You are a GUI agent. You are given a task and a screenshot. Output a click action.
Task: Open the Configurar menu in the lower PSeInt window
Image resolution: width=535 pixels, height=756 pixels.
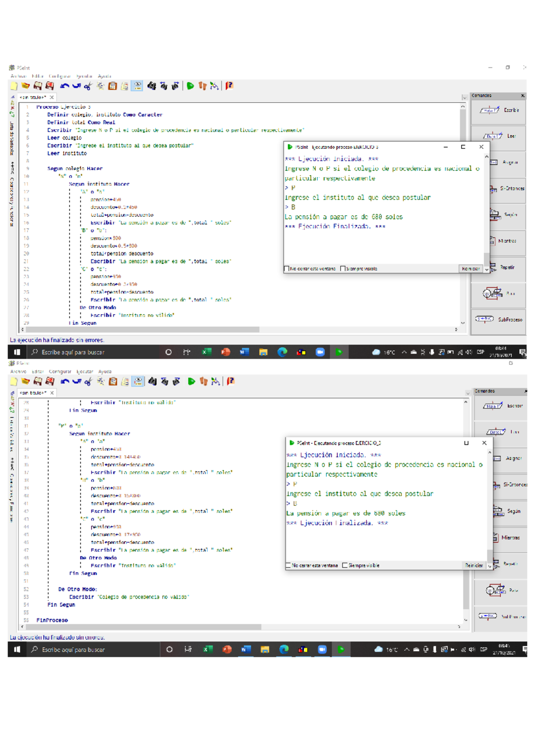tap(60, 371)
